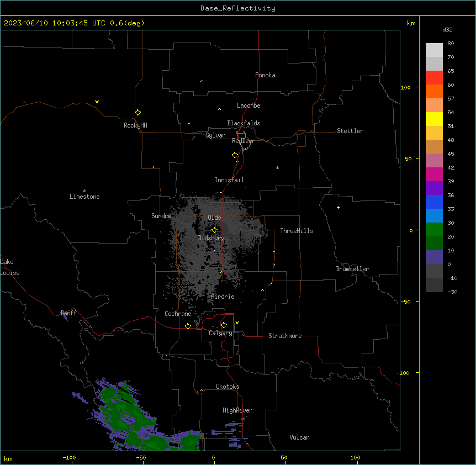The image size is (476, 465).
Task: Click the Blackfalds town label
Action: (x=244, y=123)
